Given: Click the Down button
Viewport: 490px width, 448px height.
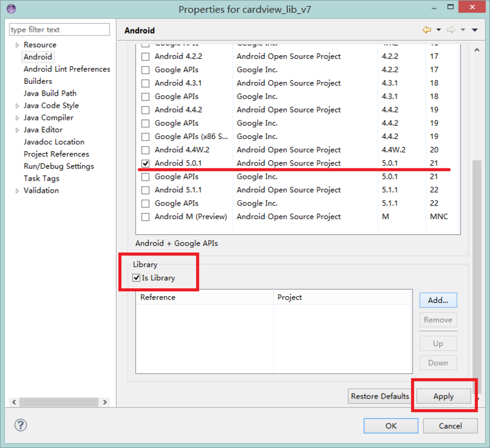Looking at the screenshot, I should (438, 363).
